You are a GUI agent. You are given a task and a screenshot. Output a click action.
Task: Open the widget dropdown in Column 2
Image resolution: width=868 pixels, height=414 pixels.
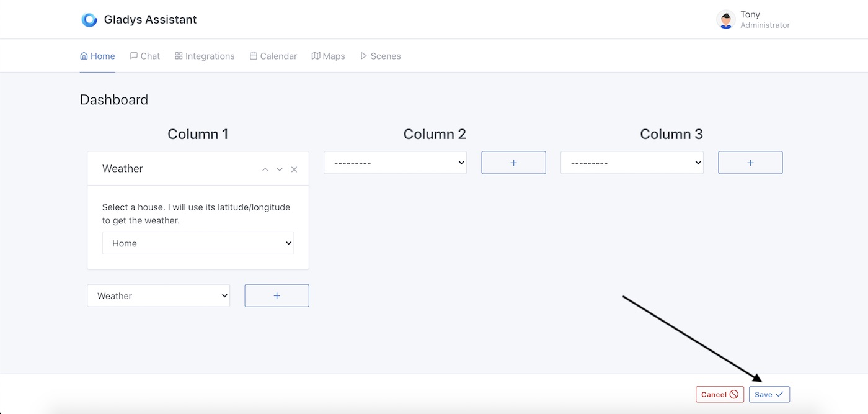click(x=395, y=162)
